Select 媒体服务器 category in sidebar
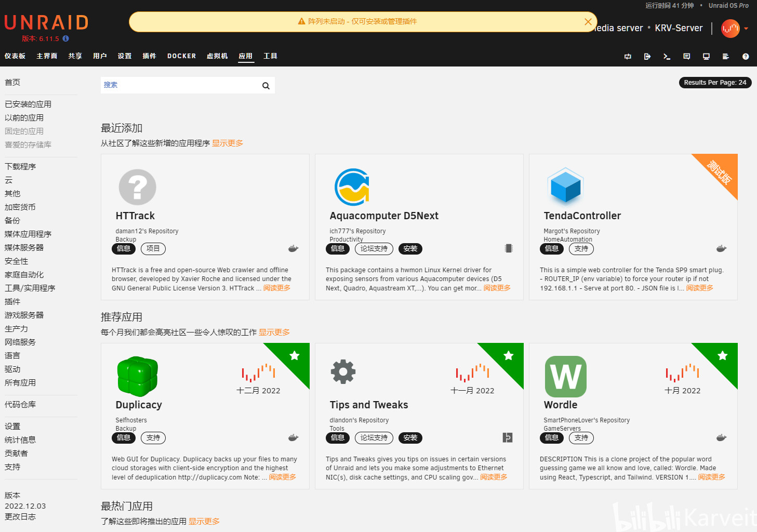 [24, 248]
